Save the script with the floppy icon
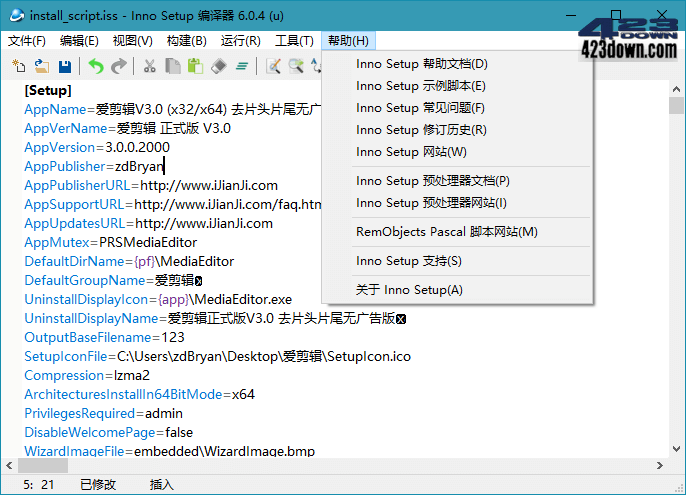The width and height of the screenshot is (686, 495). click(x=65, y=66)
